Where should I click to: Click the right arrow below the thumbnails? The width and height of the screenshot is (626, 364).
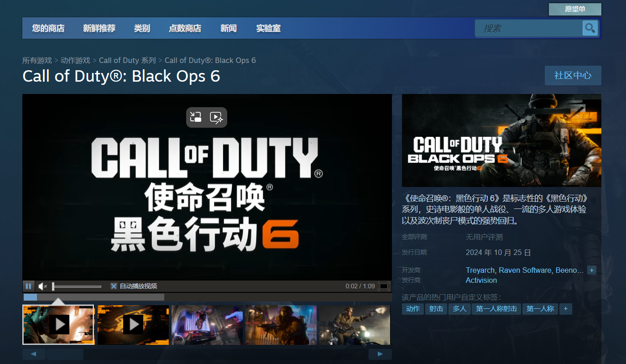click(380, 354)
